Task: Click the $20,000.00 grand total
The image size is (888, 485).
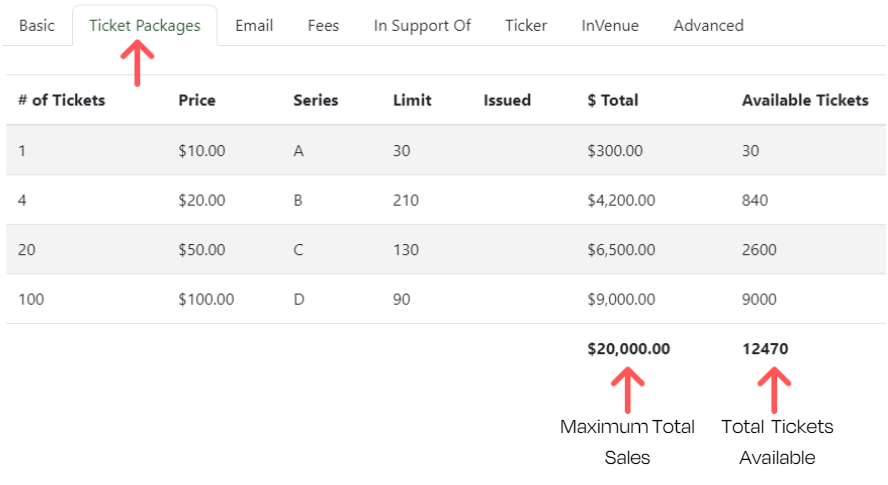Action: [629, 349]
